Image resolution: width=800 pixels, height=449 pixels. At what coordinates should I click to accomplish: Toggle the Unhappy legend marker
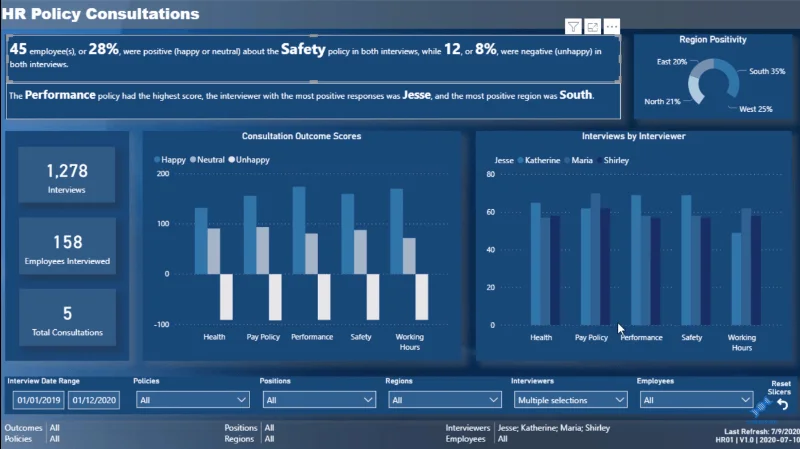pyautogui.click(x=232, y=160)
